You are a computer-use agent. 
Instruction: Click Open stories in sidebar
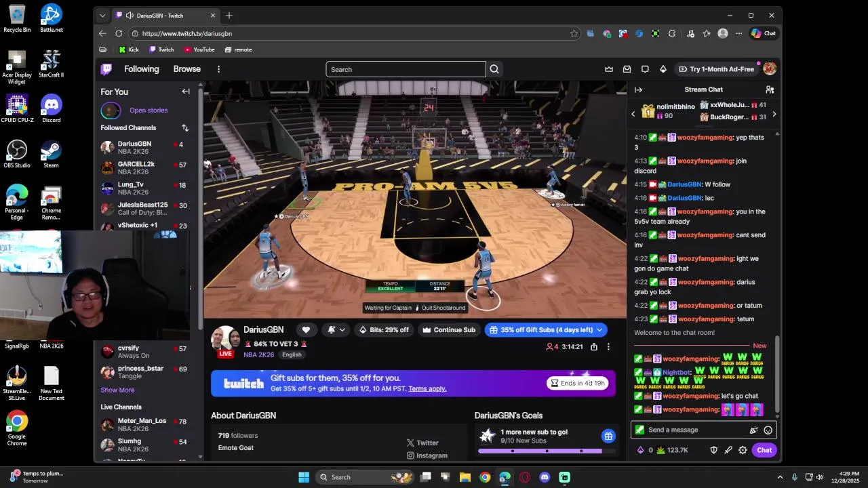pyautogui.click(x=149, y=110)
